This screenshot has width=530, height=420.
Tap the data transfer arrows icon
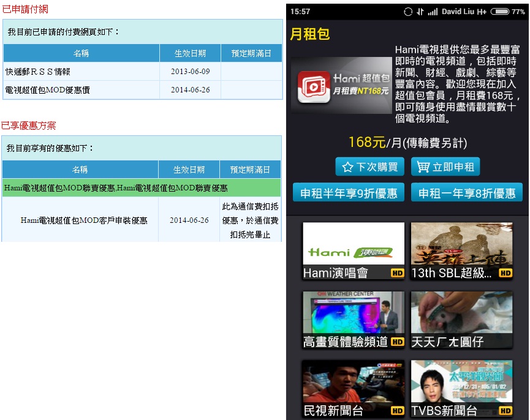click(420, 12)
